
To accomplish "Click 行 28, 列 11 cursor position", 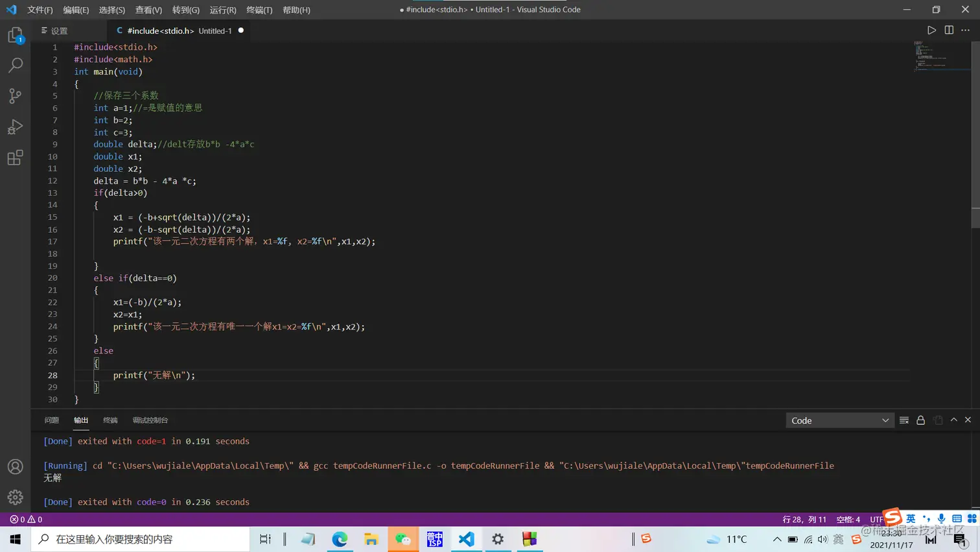I will point(804,520).
